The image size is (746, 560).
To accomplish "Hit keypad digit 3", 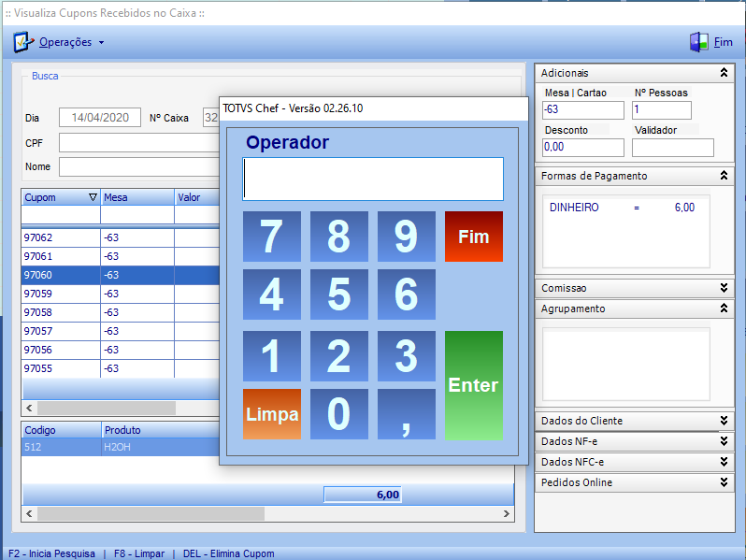I will 407,356.
